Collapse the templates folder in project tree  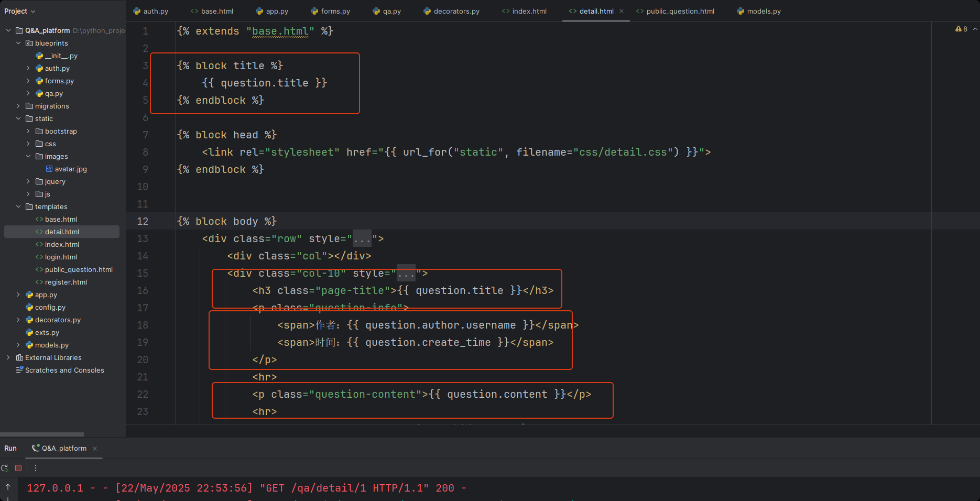pos(18,206)
